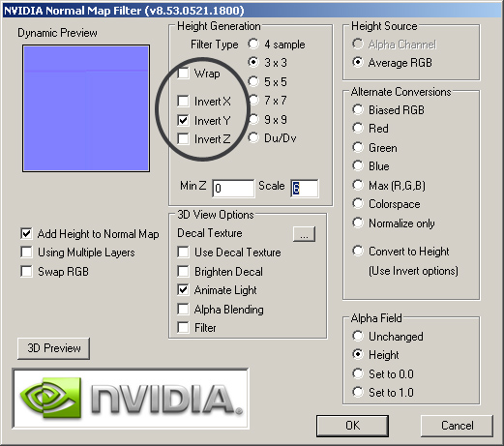The image size is (504, 446).
Task: Confirm settings with OK button
Action: (352, 426)
